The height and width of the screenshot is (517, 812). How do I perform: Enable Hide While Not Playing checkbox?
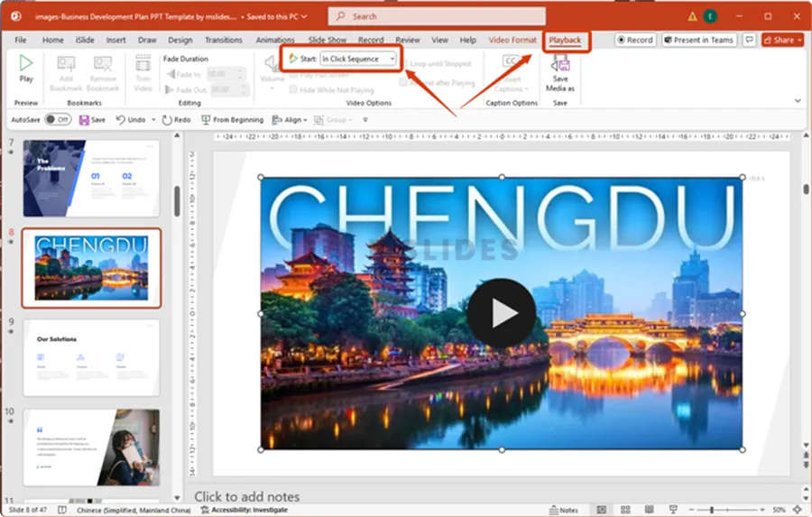click(293, 90)
